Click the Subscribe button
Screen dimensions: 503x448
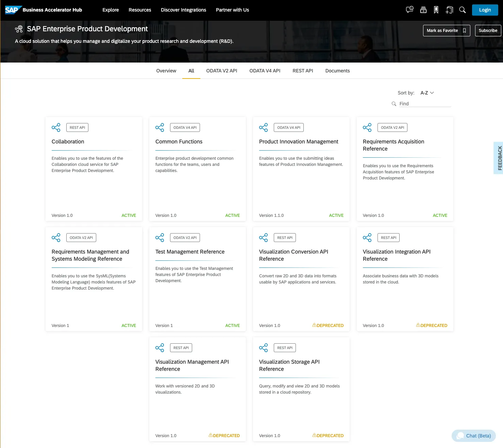click(x=488, y=31)
